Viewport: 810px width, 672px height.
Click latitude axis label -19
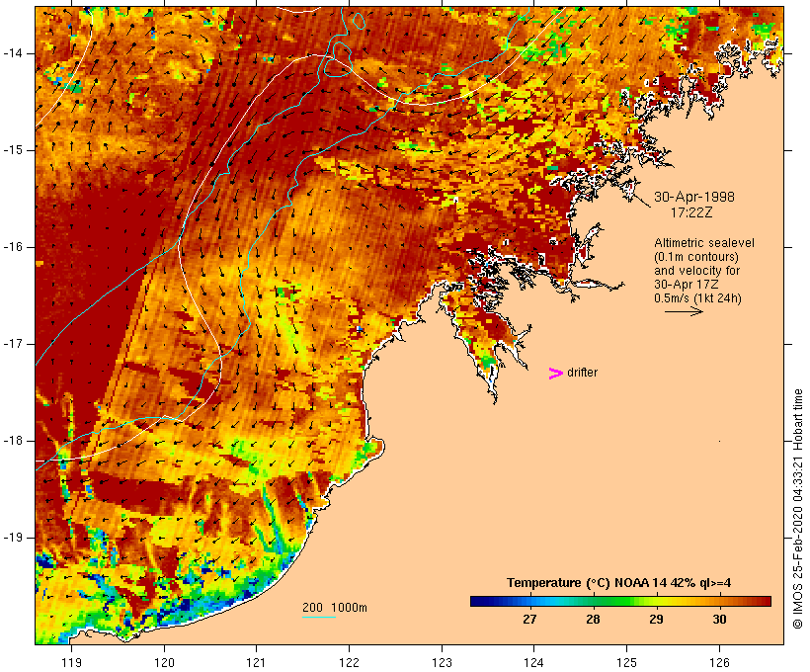click(x=13, y=538)
